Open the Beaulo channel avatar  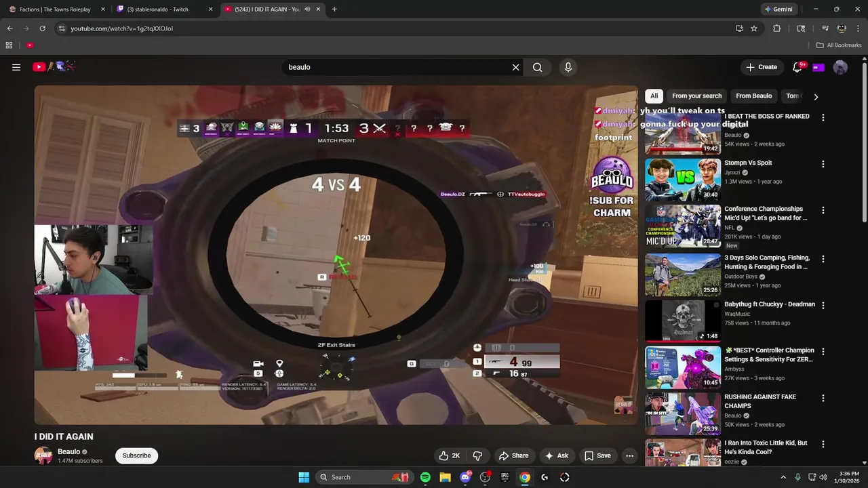coord(43,455)
